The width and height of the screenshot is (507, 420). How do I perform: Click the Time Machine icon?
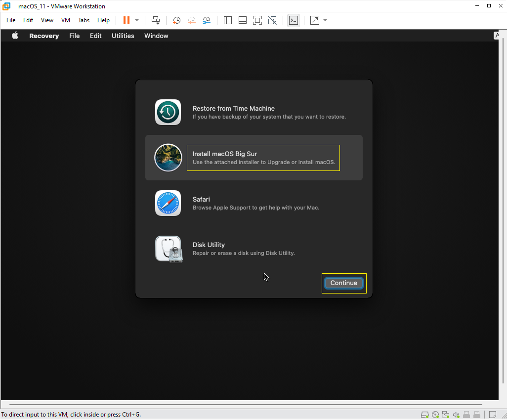click(168, 112)
